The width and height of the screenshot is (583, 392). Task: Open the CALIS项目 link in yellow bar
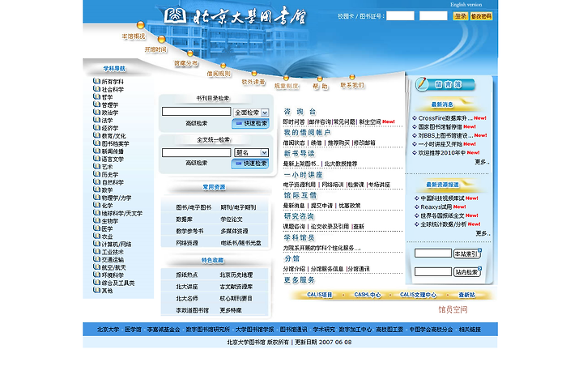pos(319,295)
